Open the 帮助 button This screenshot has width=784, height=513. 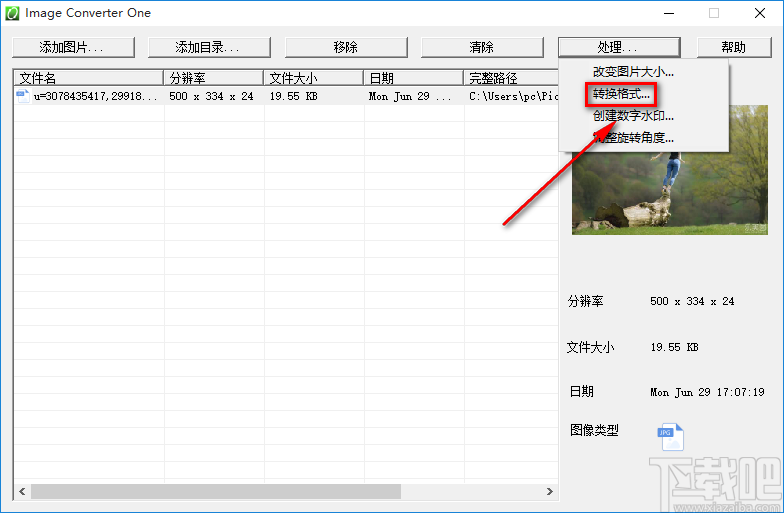pyautogui.click(x=734, y=48)
